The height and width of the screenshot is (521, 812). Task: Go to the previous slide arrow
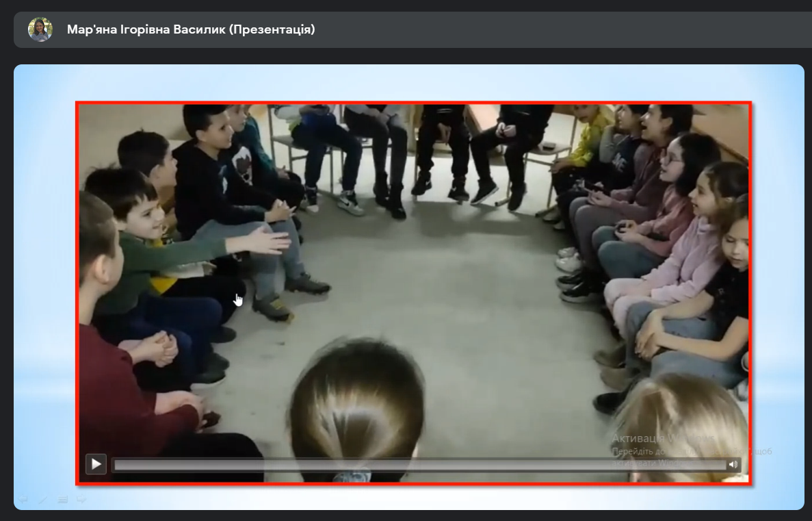click(23, 499)
